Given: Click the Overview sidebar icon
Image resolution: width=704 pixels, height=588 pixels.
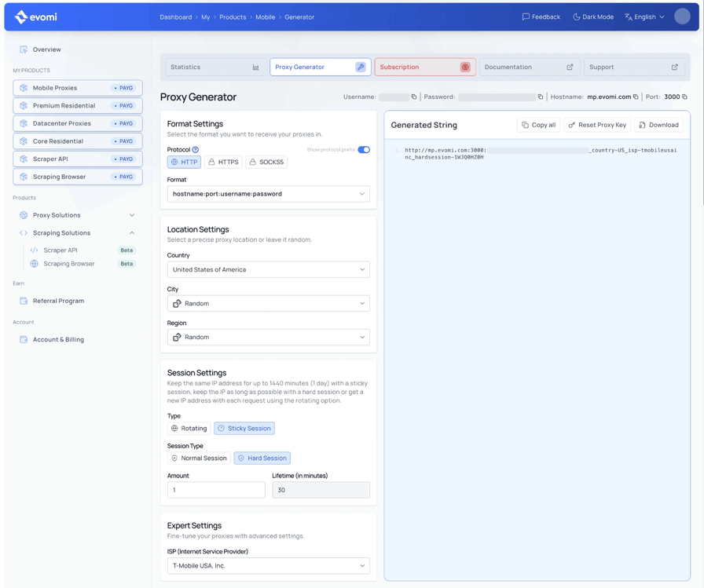Looking at the screenshot, I should (24, 49).
